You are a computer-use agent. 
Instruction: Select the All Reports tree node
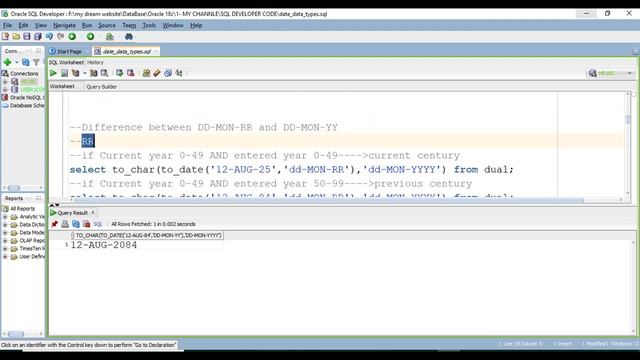click(22, 209)
